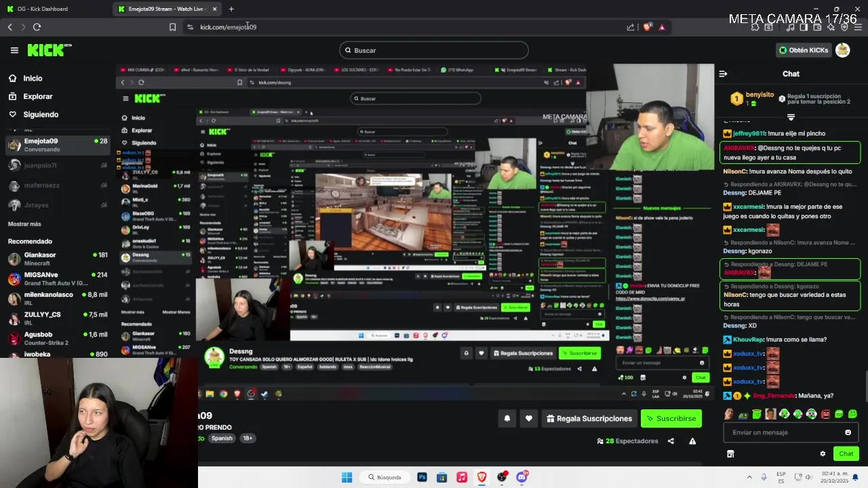Open the chat shop store icon
This screenshot has width=868, height=488.
click(x=730, y=454)
